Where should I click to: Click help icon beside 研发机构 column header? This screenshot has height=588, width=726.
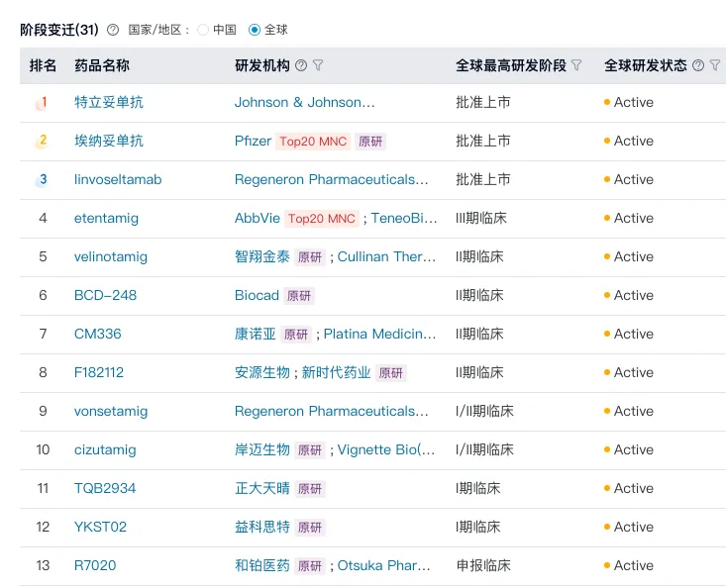(x=301, y=65)
